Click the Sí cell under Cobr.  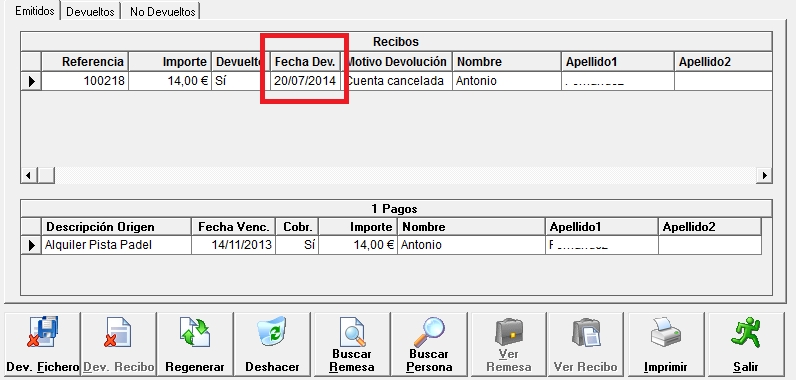coord(297,245)
